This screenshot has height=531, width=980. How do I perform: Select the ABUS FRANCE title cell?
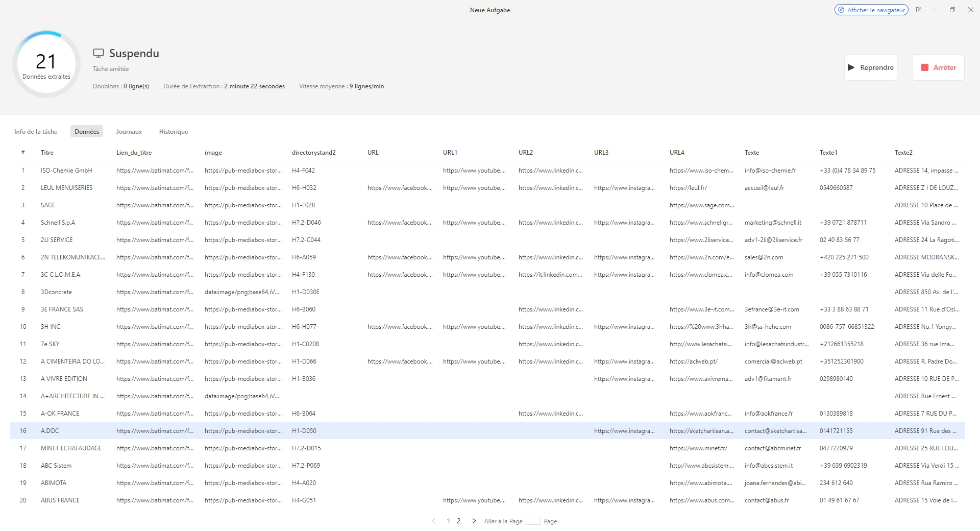[60, 500]
